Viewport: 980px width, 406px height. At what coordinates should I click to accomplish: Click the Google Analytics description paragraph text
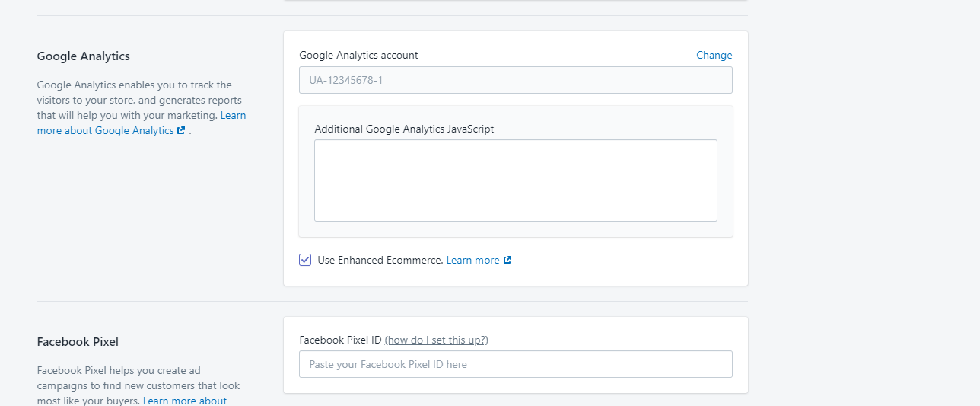[x=142, y=107]
